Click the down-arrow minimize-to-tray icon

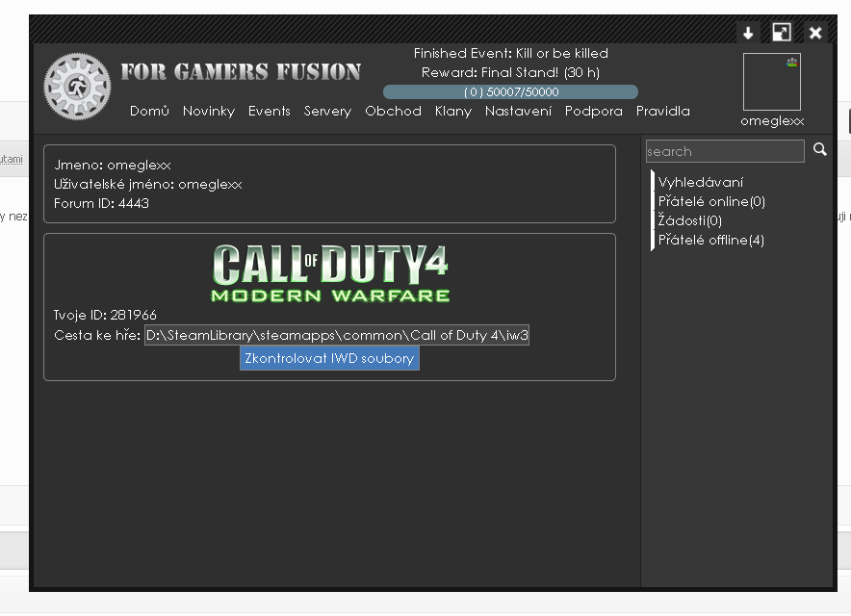(x=748, y=33)
